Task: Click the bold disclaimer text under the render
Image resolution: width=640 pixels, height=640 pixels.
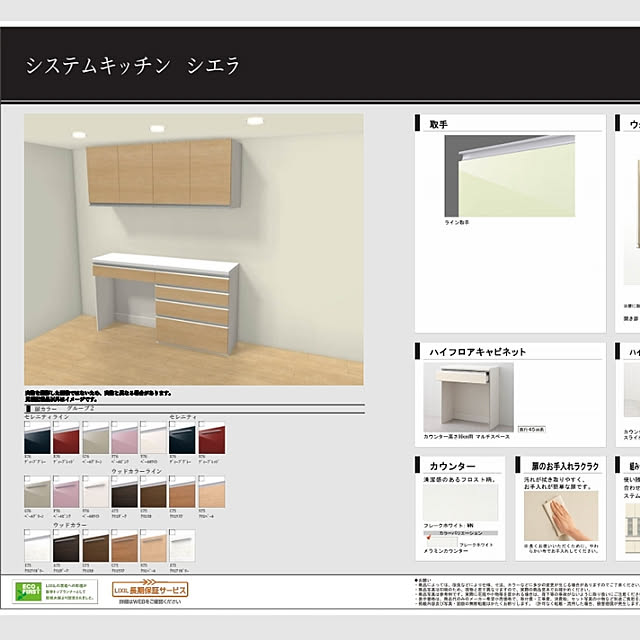Action: click(x=98, y=396)
